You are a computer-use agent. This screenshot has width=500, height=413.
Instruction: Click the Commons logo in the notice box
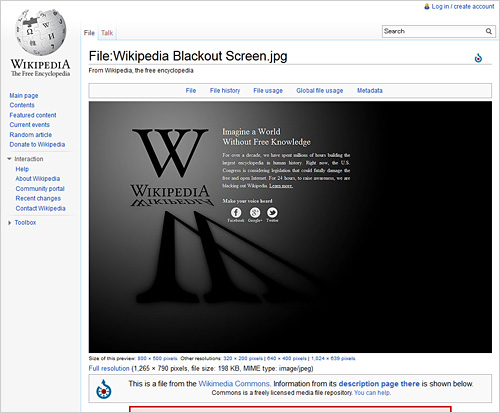pyautogui.click(x=104, y=389)
